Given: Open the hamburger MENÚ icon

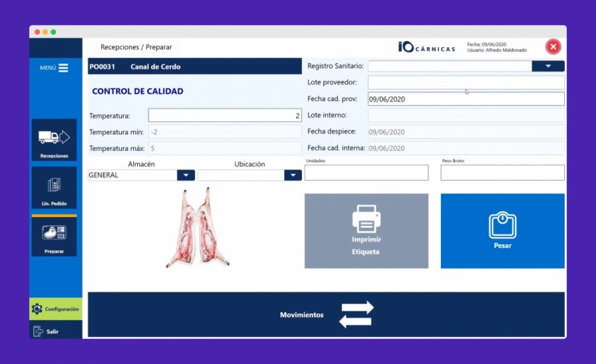Looking at the screenshot, I should [x=63, y=68].
